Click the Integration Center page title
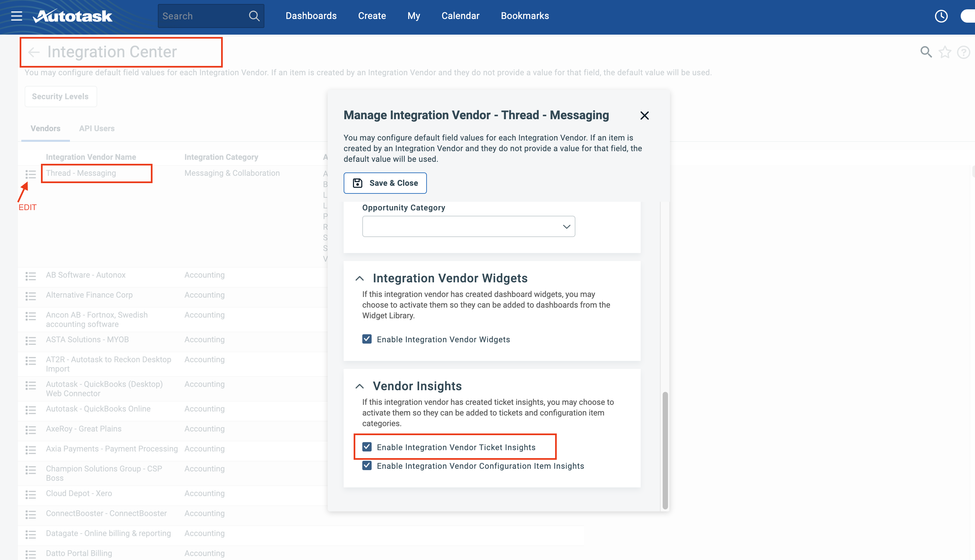This screenshot has height=560, width=975. coord(112,52)
